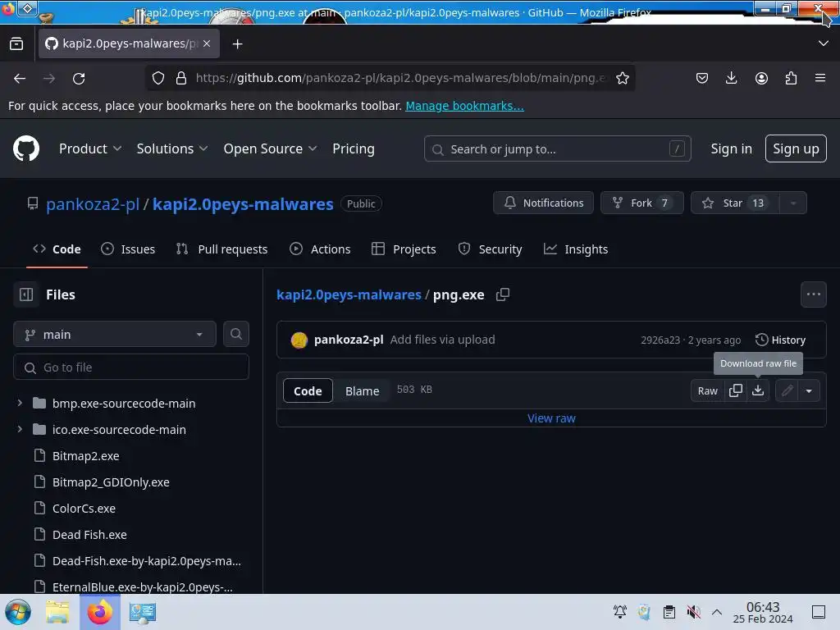Open the Firefox hamburger menu

point(820,78)
